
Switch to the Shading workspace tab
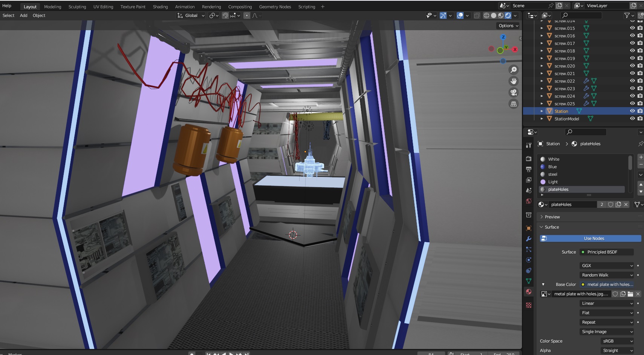click(x=160, y=6)
